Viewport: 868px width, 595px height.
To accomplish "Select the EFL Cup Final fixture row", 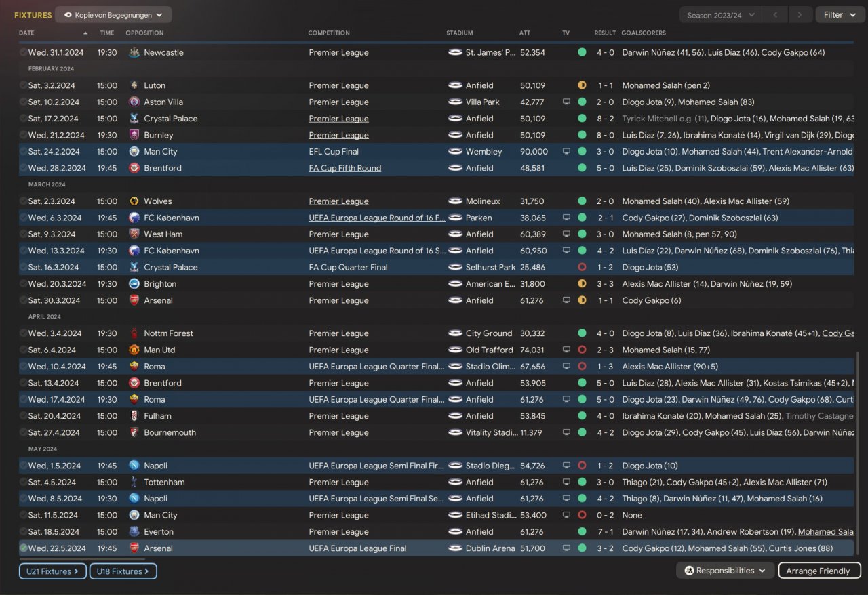I will click(436, 152).
